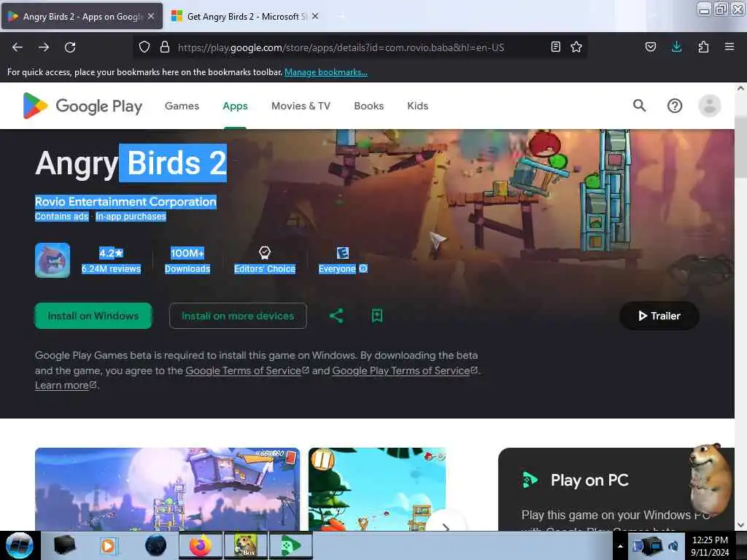Open site info via the padlock icon

click(165, 47)
